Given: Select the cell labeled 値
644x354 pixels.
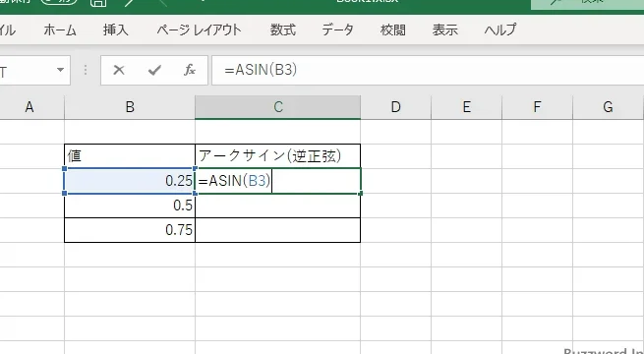Looking at the screenshot, I should (x=130, y=156).
